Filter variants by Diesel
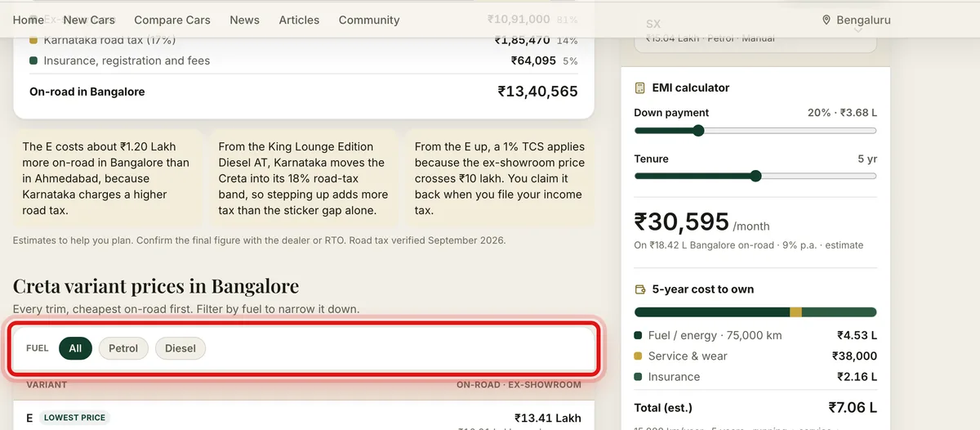Viewport: 980px width, 430px height. tap(180, 348)
